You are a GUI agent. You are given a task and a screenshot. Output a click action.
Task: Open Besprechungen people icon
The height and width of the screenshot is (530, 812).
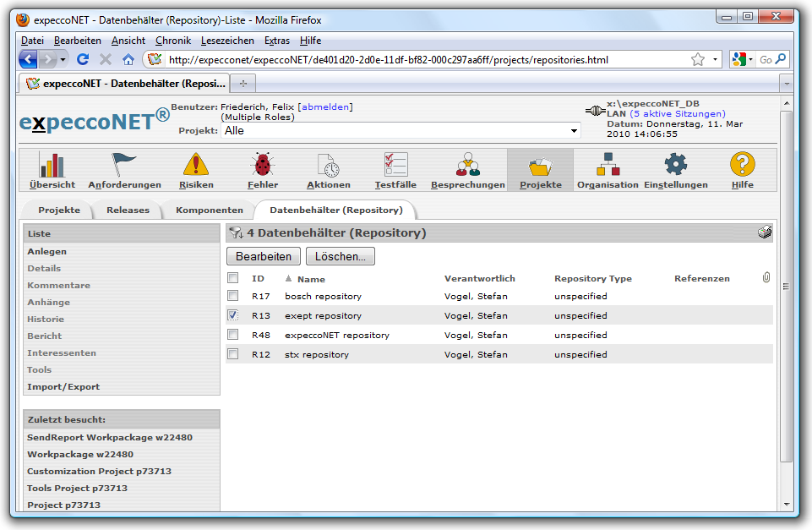(467, 165)
